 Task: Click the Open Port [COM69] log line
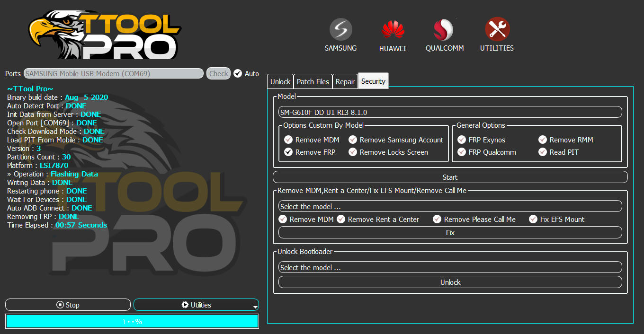tap(52, 123)
